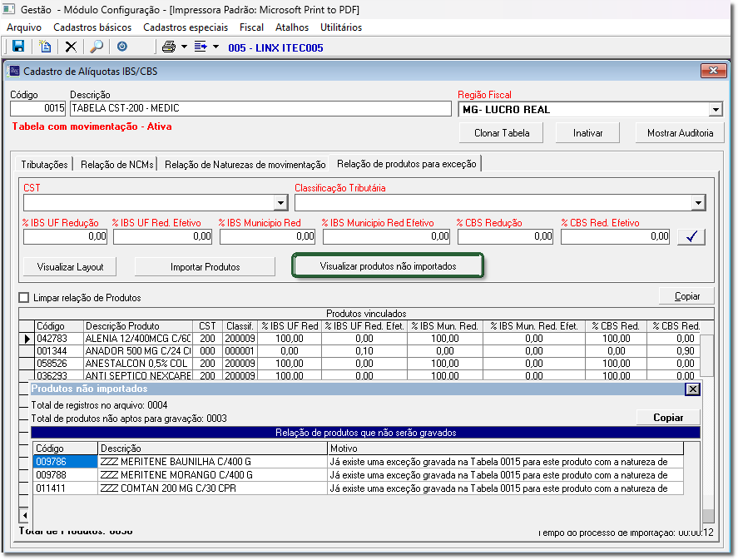Open the printer options dropdown arrow
738x560 pixels.
pyautogui.click(x=184, y=47)
